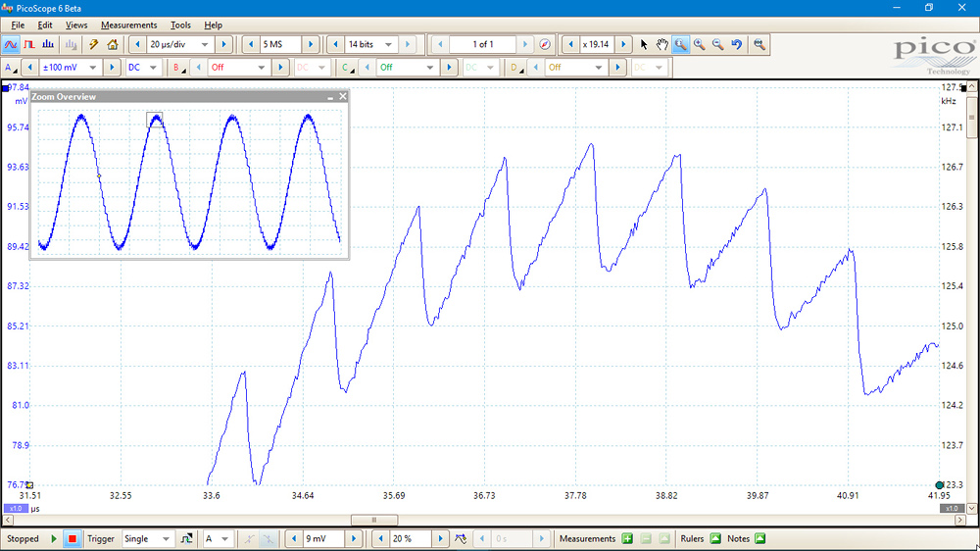
Task: Click the horizontal scrollbar thumb
Action: point(374,520)
